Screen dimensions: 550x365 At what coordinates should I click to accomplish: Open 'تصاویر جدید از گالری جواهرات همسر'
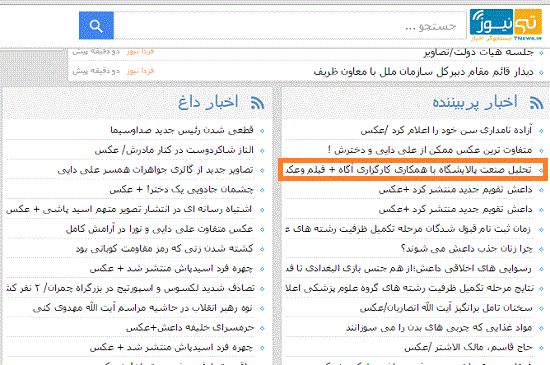[x=155, y=170]
